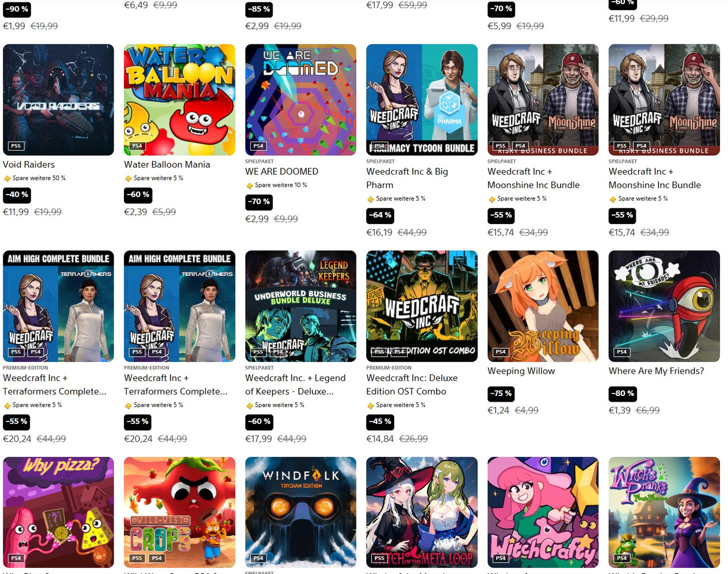Click the PS4 badge on Where Are My Friends cover
The image size is (728, 574).
[x=622, y=352]
